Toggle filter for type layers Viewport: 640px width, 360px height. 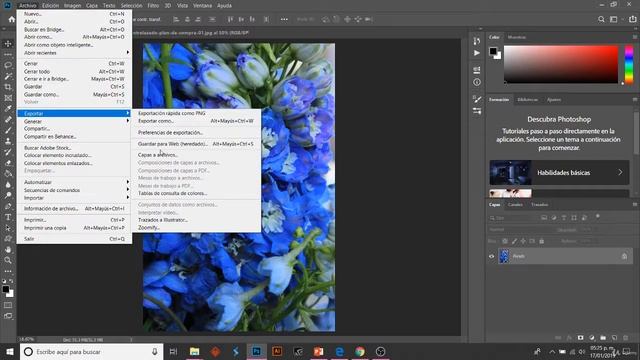(564, 218)
